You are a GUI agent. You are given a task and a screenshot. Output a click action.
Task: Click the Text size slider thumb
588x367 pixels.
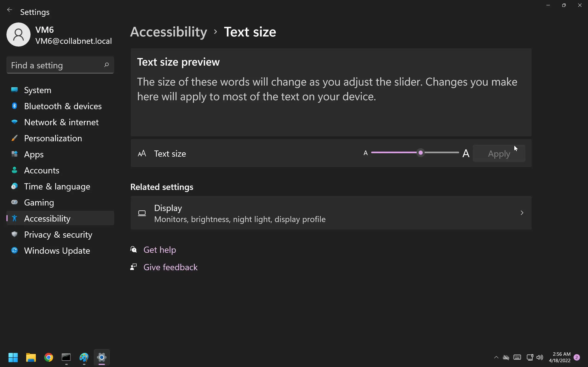pyautogui.click(x=421, y=153)
